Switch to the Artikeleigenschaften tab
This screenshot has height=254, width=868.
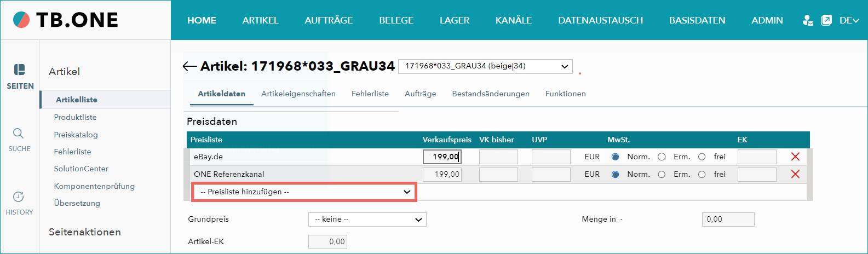298,94
